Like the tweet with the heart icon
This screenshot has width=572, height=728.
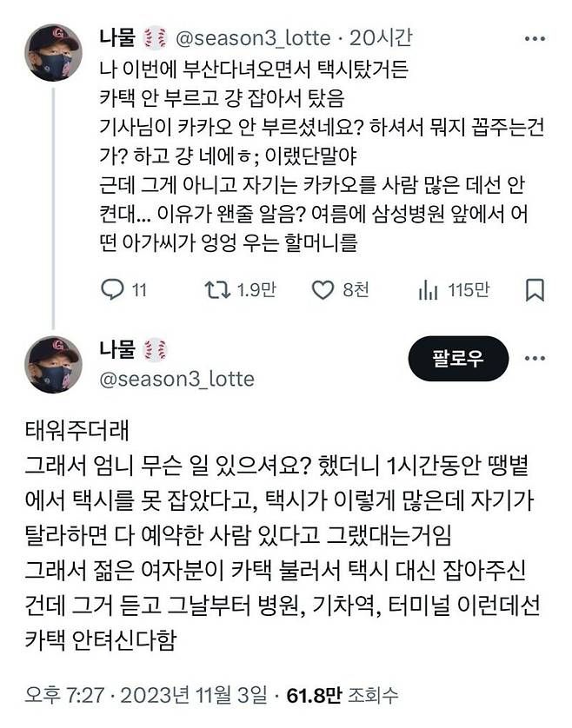(x=323, y=290)
